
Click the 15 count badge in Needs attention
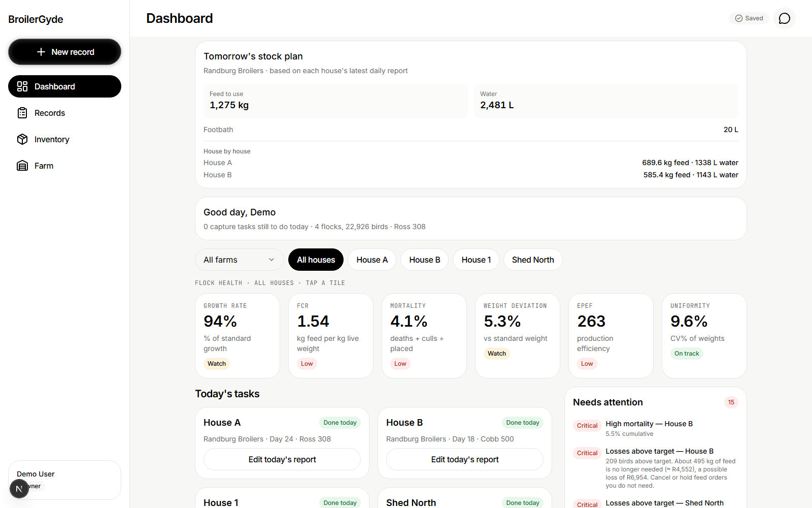tap(731, 402)
